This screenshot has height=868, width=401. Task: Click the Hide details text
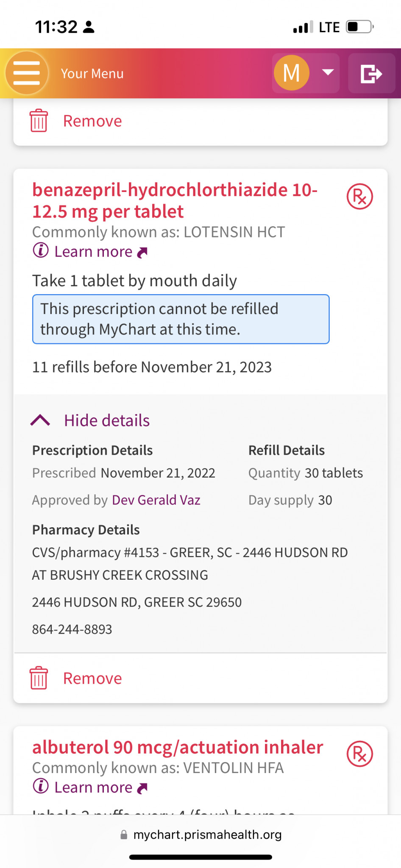pyautogui.click(x=107, y=420)
